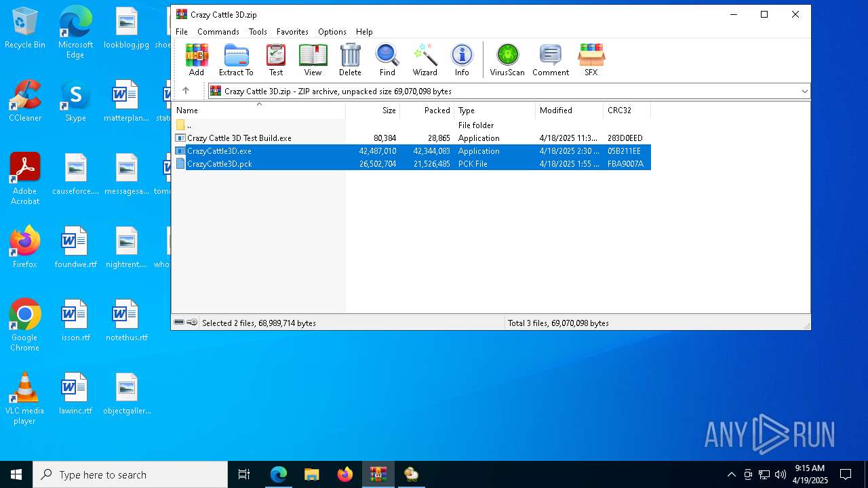This screenshot has width=868, height=488.
Task: Open the Favorites menu
Action: (x=292, y=32)
